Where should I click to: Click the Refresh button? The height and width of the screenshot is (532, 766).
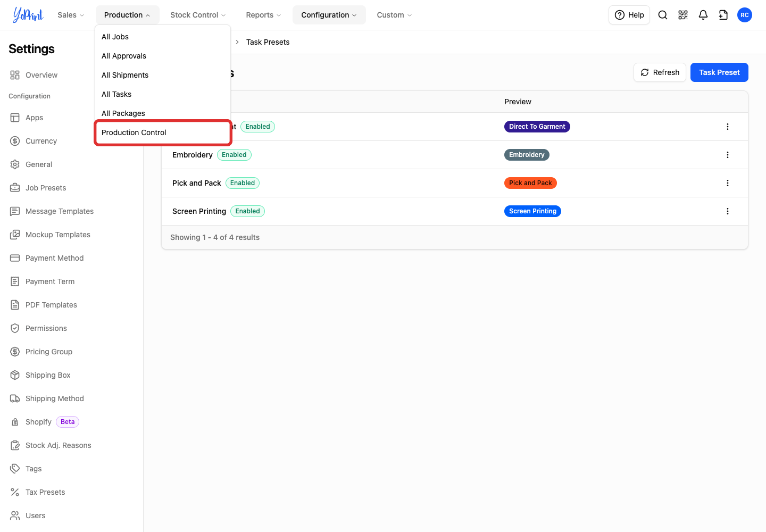coord(660,72)
